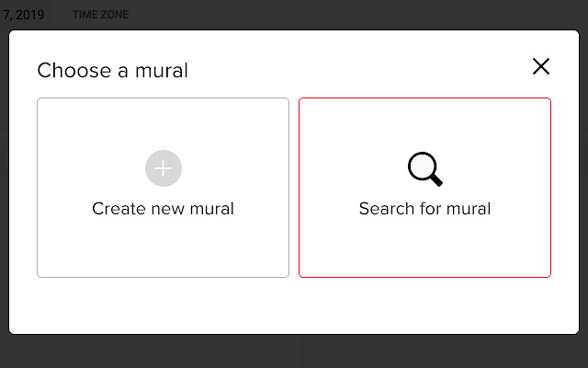Click blank area below "Create new mural" text
This screenshot has width=588, height=368.
(163, 248)
